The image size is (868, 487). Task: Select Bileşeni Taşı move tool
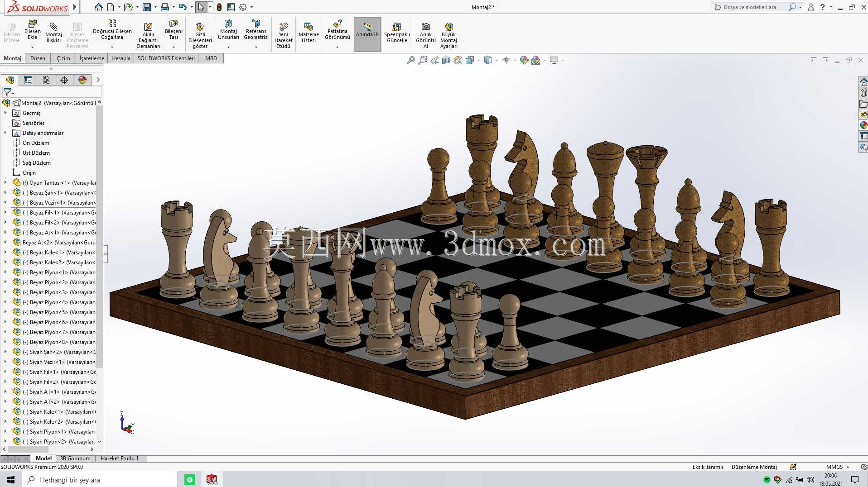click(x=174, y=30)
